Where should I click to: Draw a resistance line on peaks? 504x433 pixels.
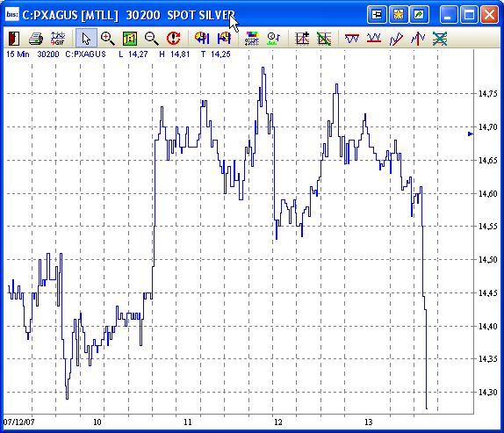[352, 39]
